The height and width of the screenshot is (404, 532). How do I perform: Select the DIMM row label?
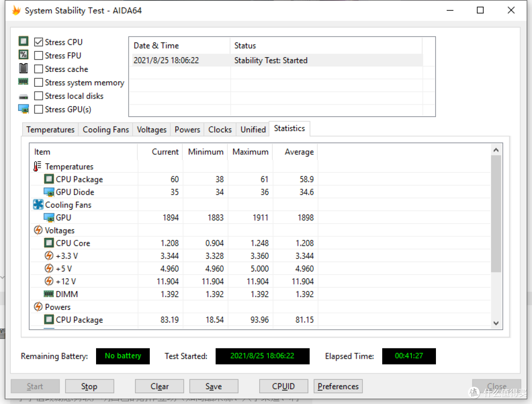67,294
